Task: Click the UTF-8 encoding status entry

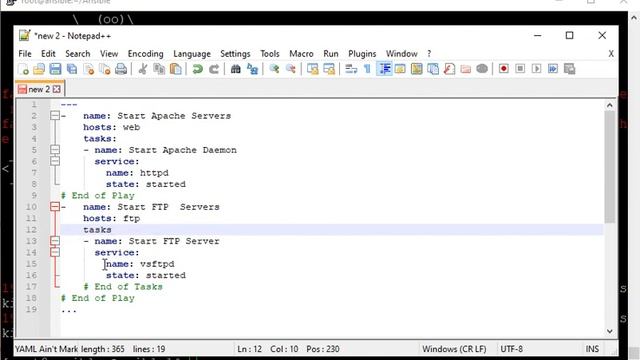Action: (511, 349)
